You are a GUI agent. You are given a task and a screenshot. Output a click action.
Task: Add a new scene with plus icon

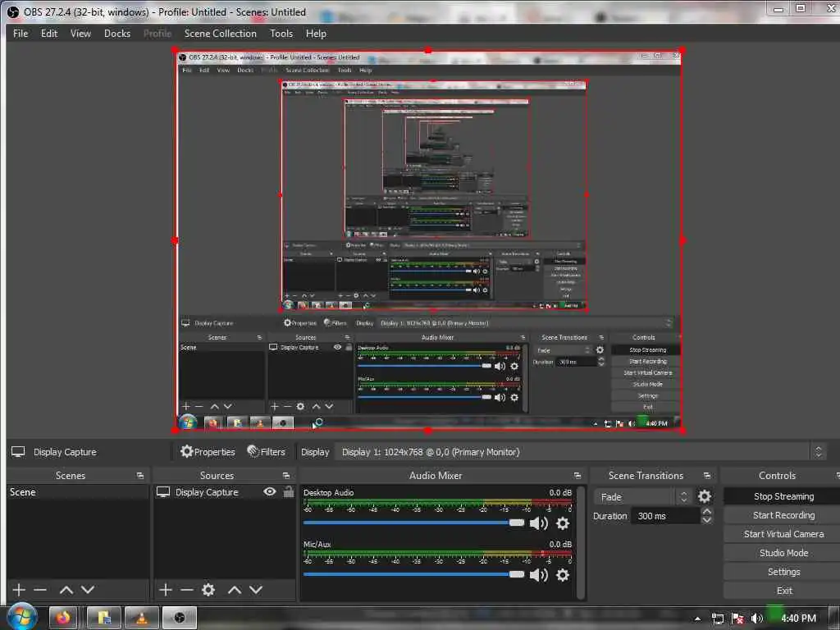[x=19, y=589]
